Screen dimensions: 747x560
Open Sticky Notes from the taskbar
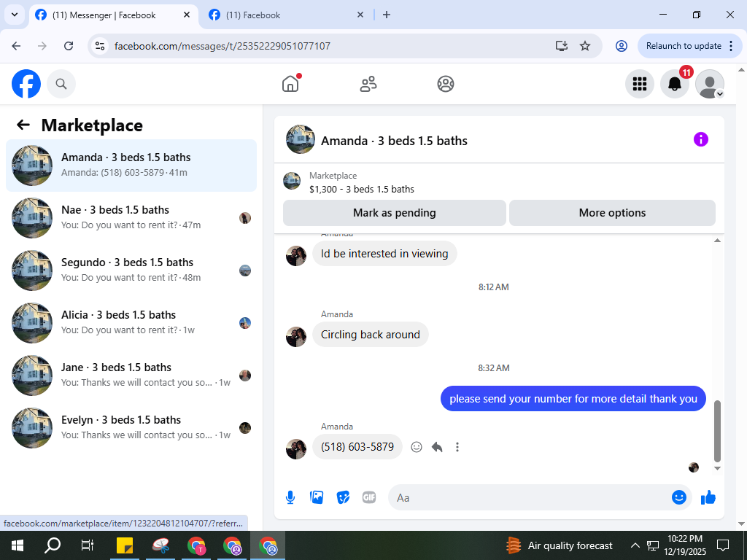[125, 545]
